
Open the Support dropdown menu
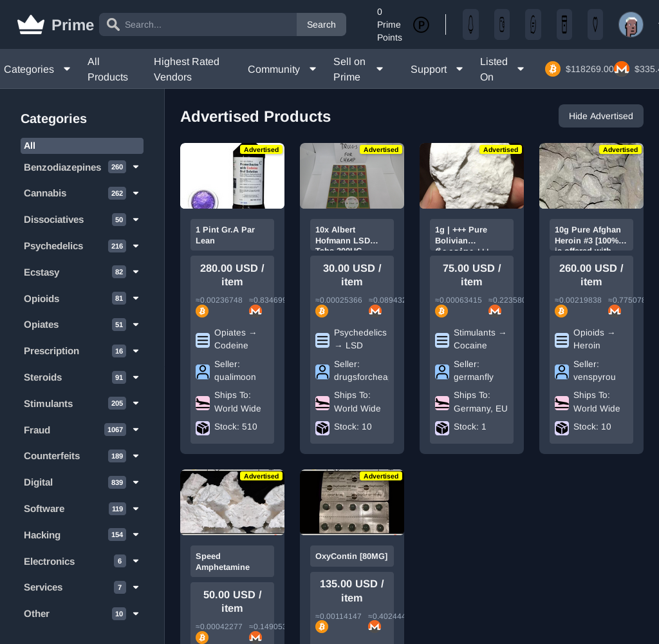pos(436,69)
